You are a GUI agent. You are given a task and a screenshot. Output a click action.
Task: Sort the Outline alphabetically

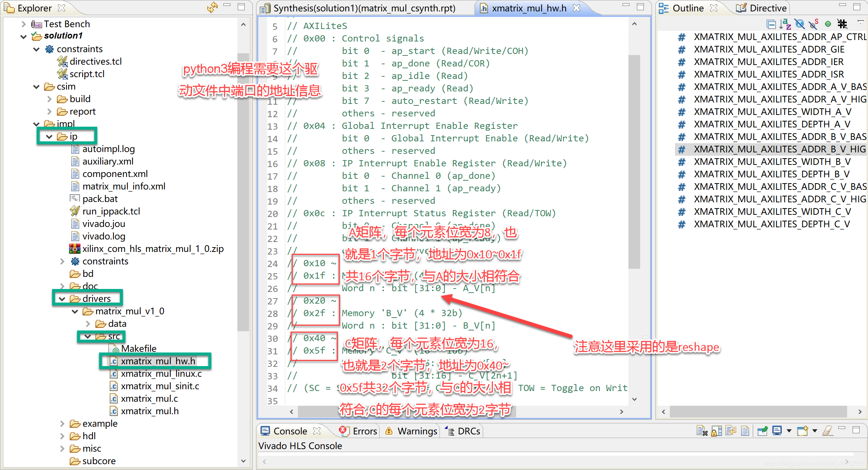(785, 24)
